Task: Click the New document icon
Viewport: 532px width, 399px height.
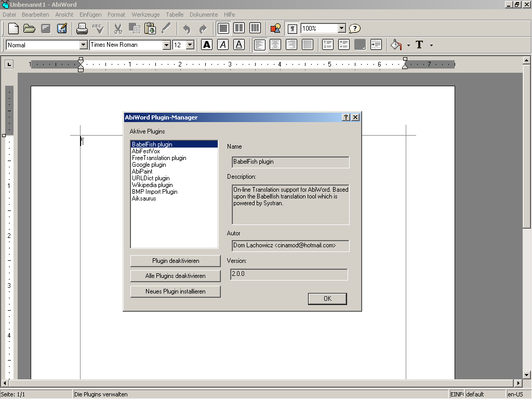Action: [x=14, y=29]
